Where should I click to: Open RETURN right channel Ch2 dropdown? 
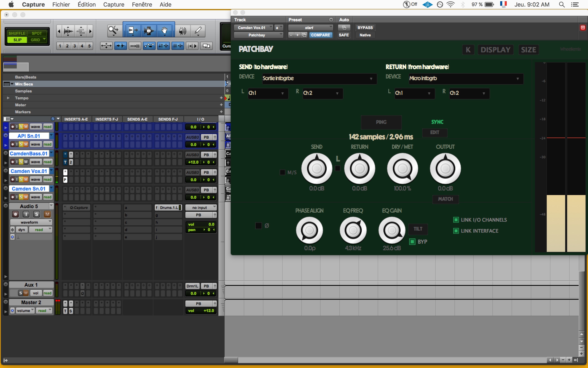(469, 93)
